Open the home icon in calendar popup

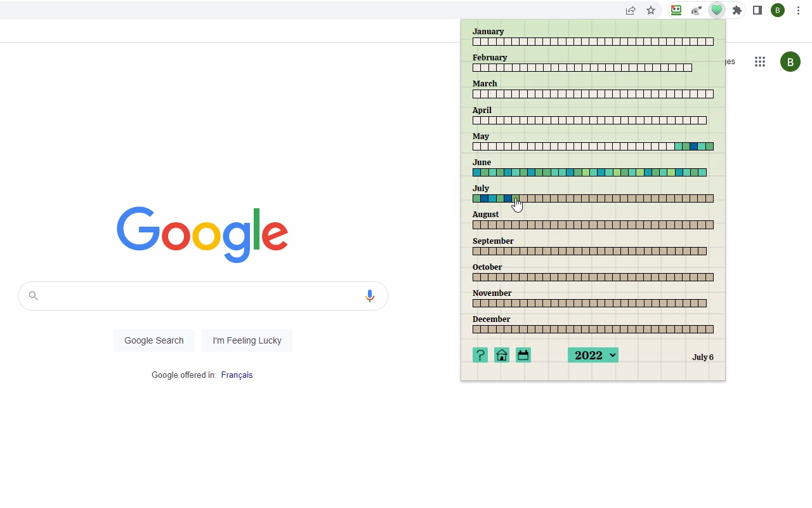coord(502,355)
